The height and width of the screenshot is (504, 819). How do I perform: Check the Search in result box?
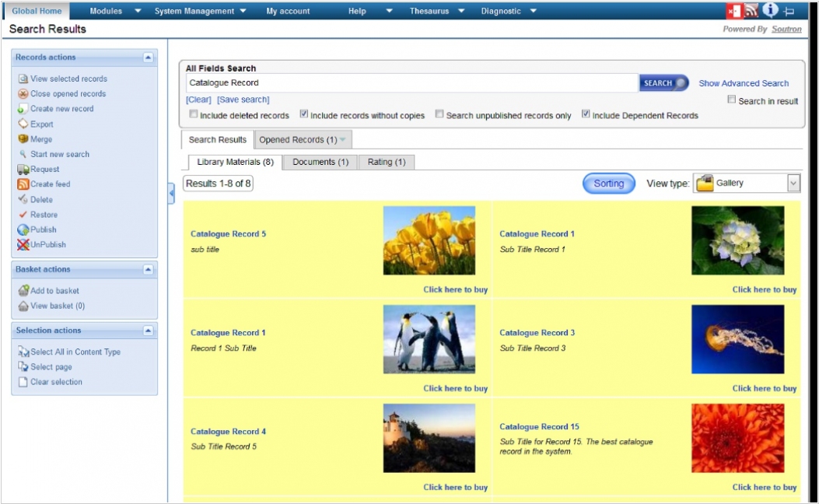pyautogui.click(x=731, y=100)
